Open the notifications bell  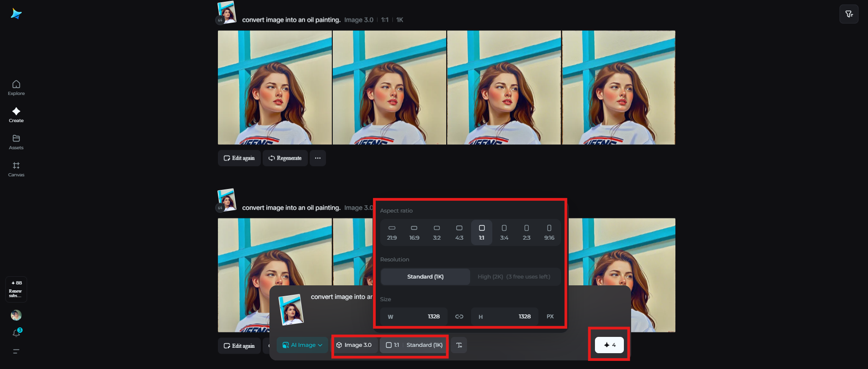point(16,333)
